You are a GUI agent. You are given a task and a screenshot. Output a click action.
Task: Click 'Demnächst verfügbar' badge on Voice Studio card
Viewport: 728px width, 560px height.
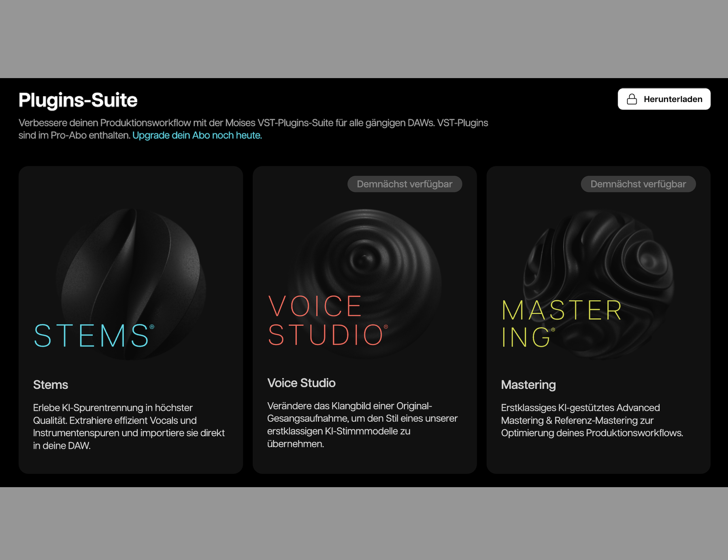coord(404,184)
